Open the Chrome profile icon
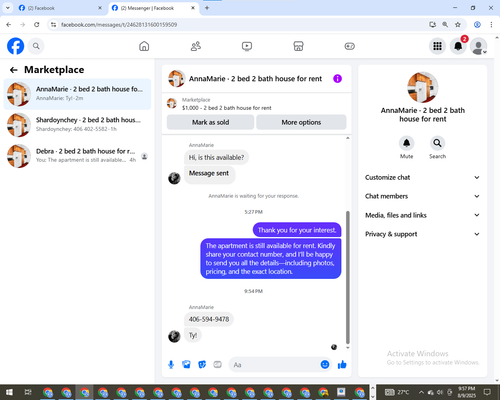This screenshot has width=500, height=400. [x=477, y=25]
